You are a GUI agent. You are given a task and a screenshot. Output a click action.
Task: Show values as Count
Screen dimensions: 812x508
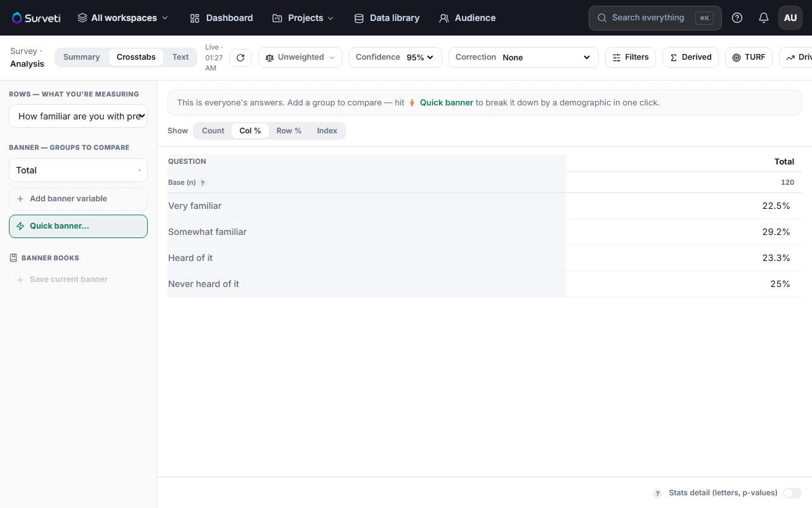[x=213, y=131]
